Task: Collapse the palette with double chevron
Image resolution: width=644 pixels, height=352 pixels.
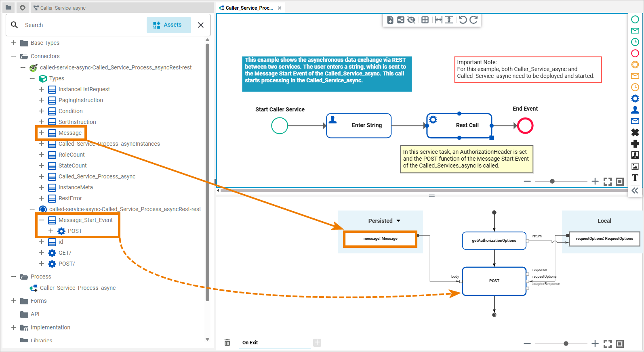Action: pos(635,191)
